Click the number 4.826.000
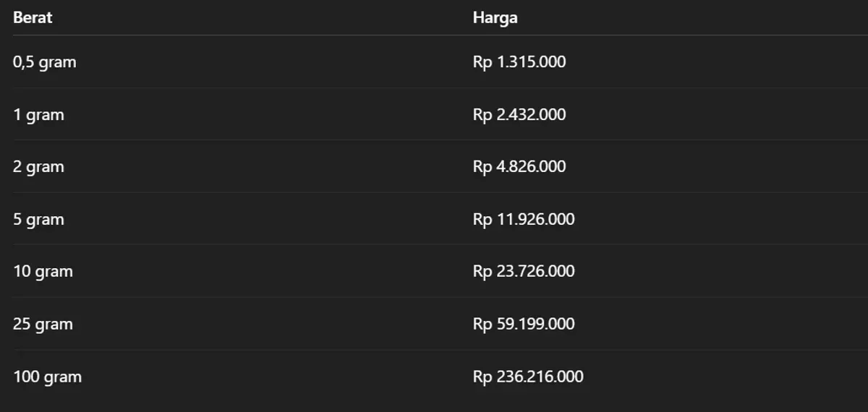Image resolution: width=868 pixels, height=412 pixels. click(x=532, y=167)
